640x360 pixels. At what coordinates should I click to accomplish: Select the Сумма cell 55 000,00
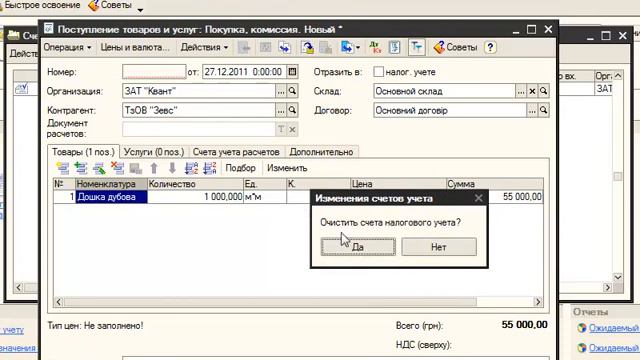[x=516, y=197]
